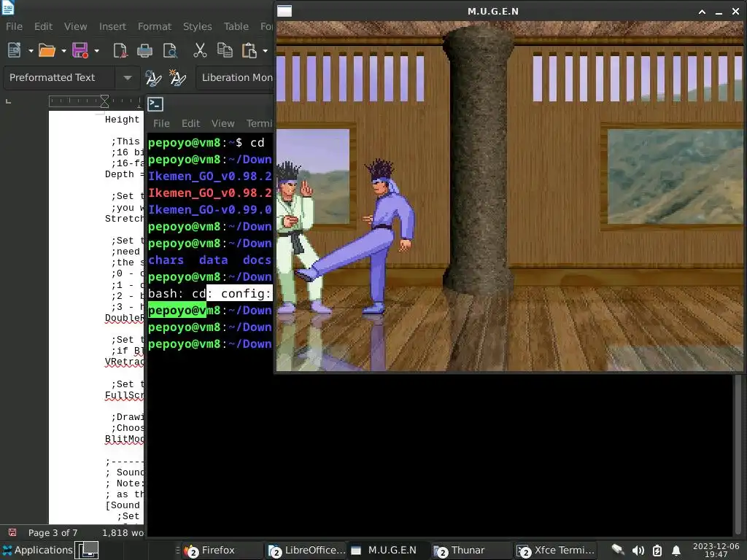
Task: Click the terminal window title icon
Action: pyautogui.click(x=155, y=104)
